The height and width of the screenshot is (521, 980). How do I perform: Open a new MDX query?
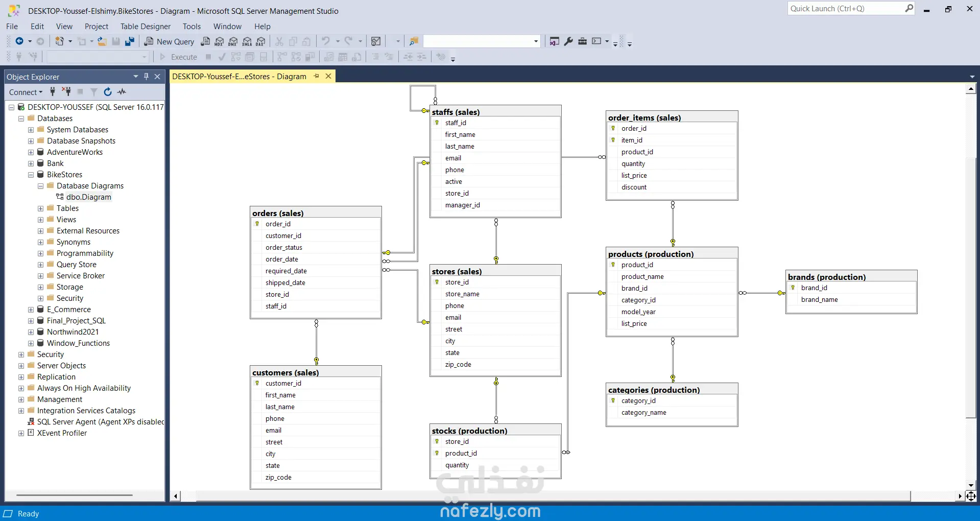[x=220, y=41]
